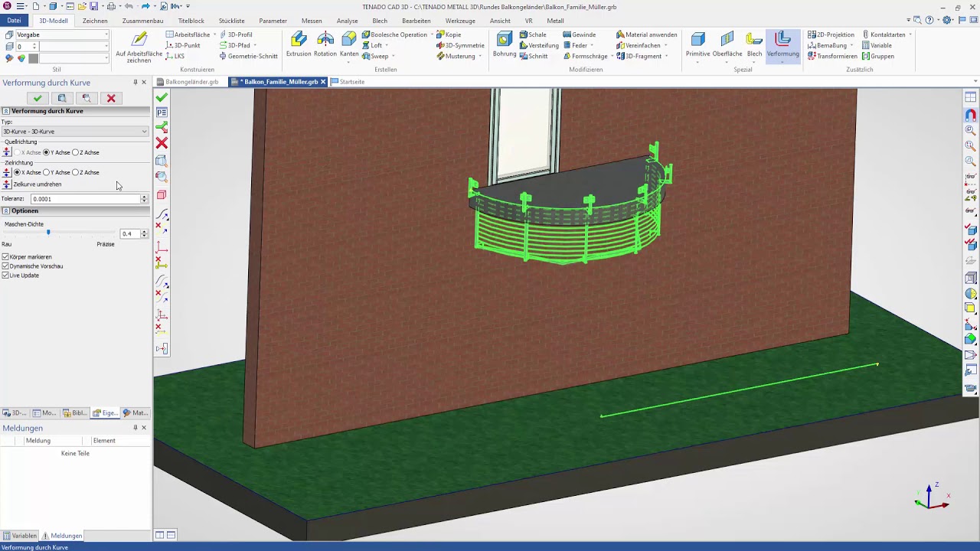The height and width of the screenshot is (551, 980).
Task: Click the undo arrow in quick access
Action: (x=129, y=6)
